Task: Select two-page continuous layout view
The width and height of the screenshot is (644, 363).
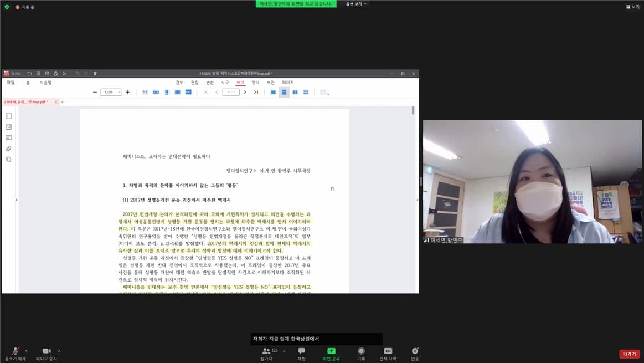Action: point(306,92)
